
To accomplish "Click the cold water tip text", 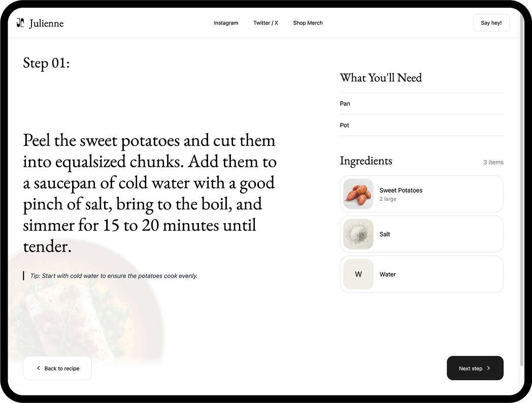I will 114,276.
